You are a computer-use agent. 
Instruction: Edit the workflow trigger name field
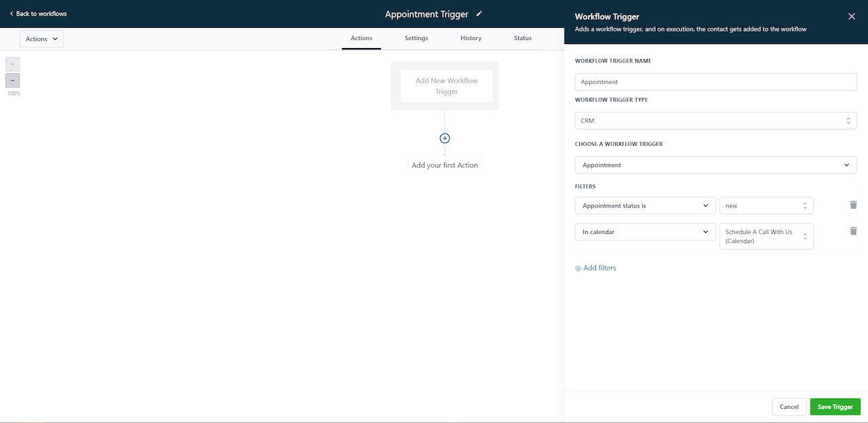(716, 82)
